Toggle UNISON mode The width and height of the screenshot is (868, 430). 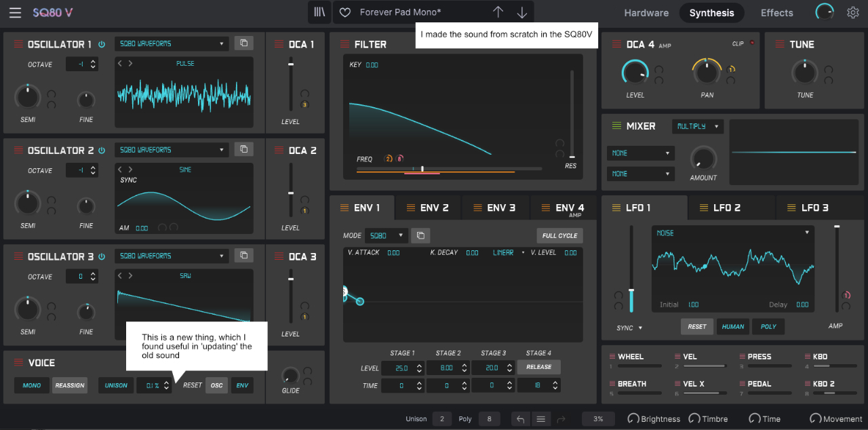click(x=116, y=385)
